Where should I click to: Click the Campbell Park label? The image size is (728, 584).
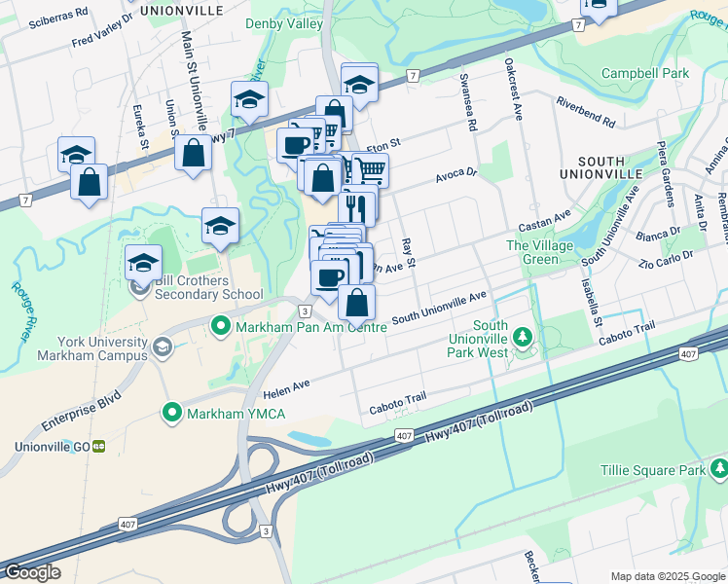645,73
